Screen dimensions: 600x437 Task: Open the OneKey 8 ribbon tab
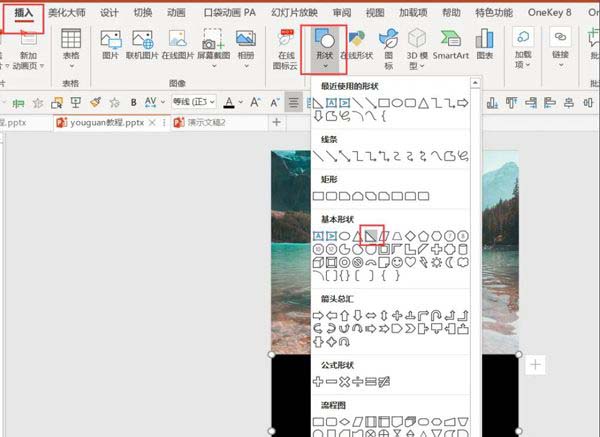point(549,13)
